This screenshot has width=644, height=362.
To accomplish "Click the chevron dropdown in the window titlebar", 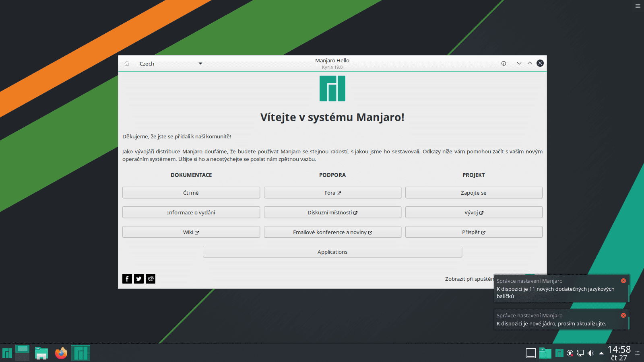I will [519, 63].
